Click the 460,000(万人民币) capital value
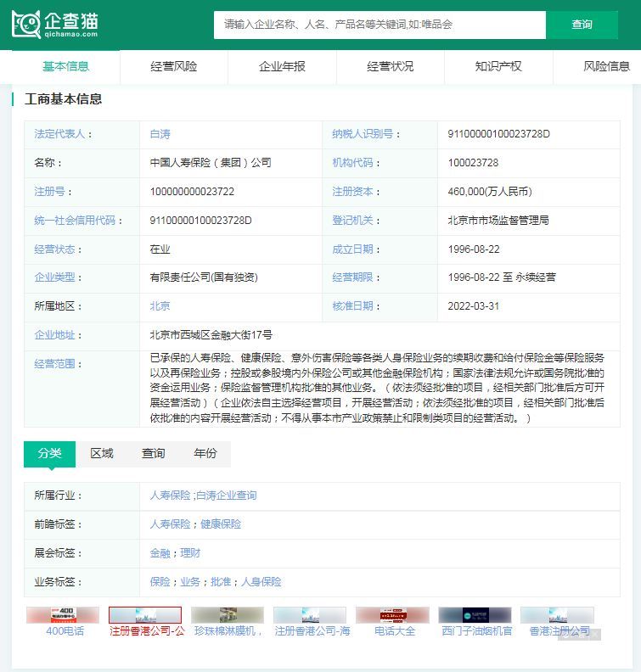 click(x=490, y=192)
